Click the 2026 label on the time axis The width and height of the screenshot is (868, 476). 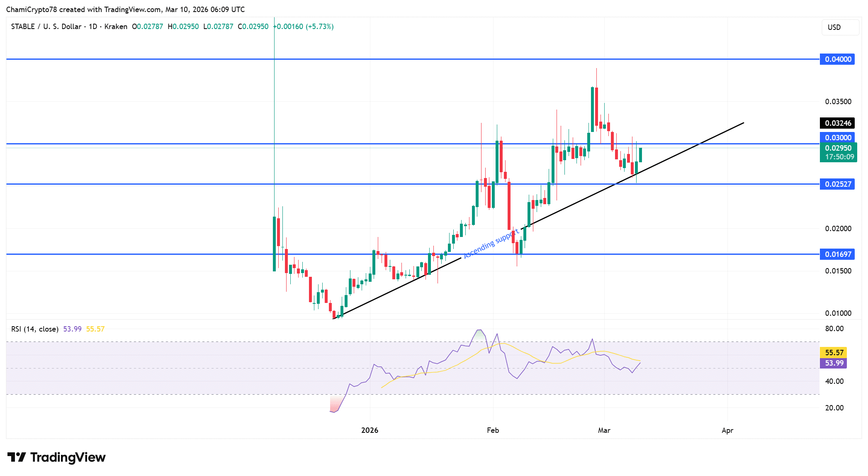(x=369, y=431)
